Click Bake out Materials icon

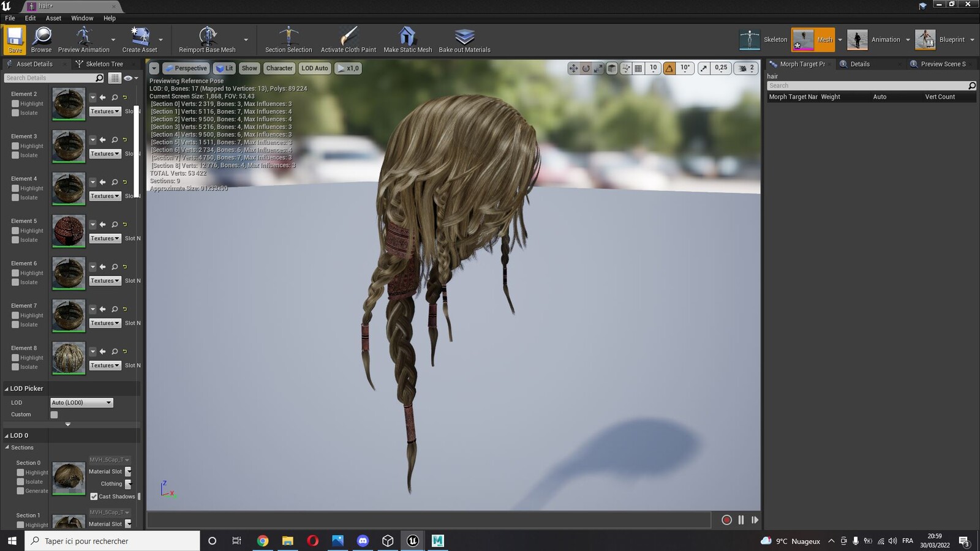(464, 37)
